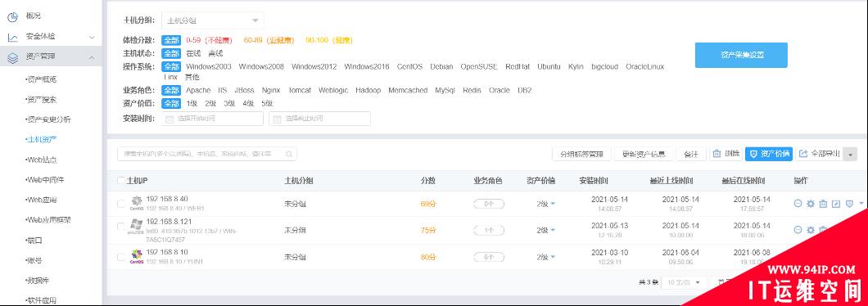
Task: Filter by score 60-89 (亚健康)
Action: (269, 40)
